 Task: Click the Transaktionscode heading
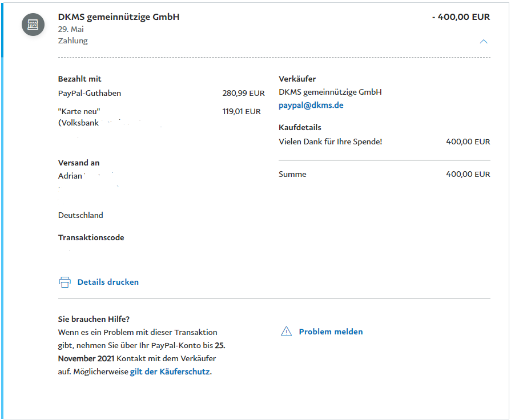[x=91, y=237]
